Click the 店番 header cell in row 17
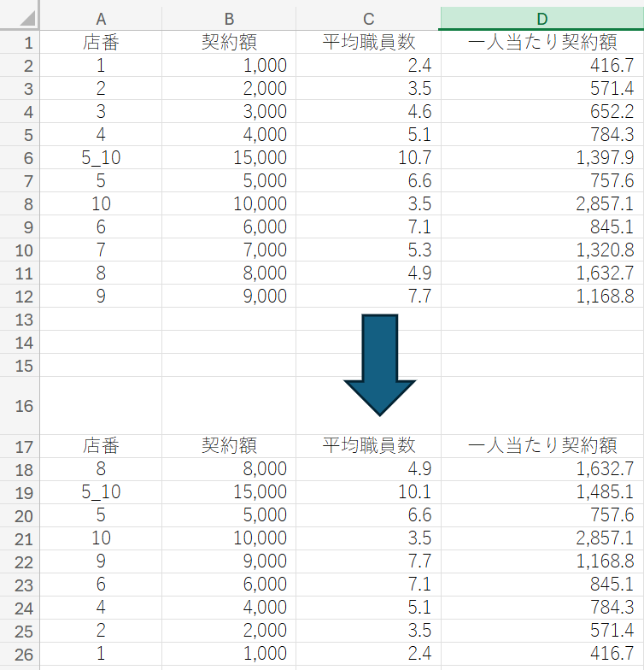Viewport: 644px width, 670px height. tap(101, 445)
